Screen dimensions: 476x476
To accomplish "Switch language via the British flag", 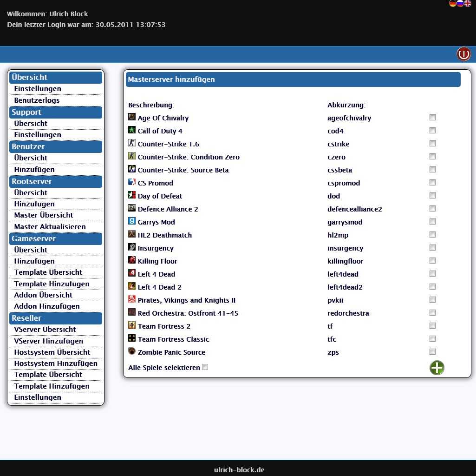I will [x=468, y=3].
